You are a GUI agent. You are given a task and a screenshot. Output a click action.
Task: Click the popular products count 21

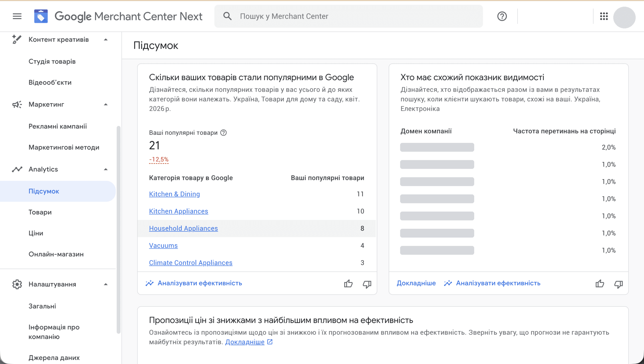point(154,146)
